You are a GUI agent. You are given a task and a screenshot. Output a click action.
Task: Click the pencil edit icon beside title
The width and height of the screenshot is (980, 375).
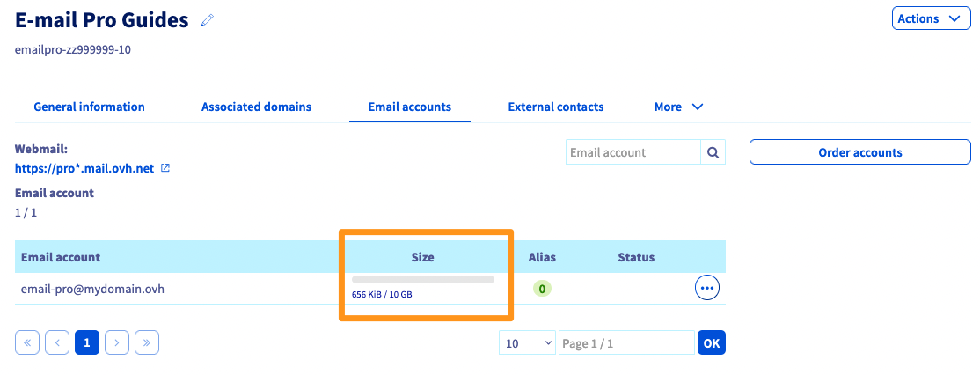208,19
